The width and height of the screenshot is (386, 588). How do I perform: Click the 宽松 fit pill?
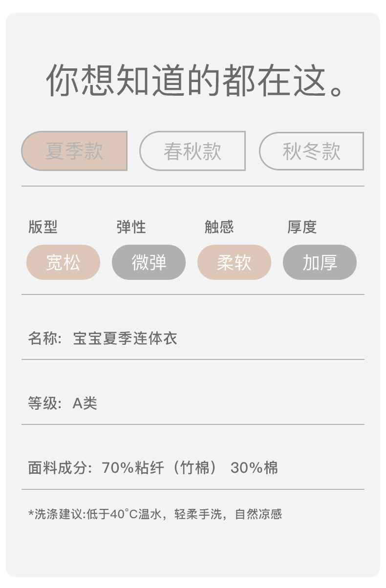tap(63, 262)
